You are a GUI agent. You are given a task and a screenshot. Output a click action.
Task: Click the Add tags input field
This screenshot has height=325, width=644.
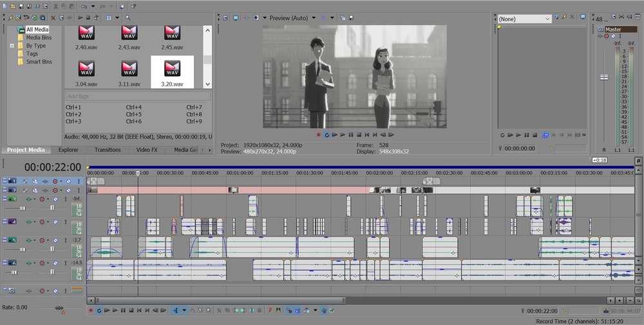pos(138,96)
